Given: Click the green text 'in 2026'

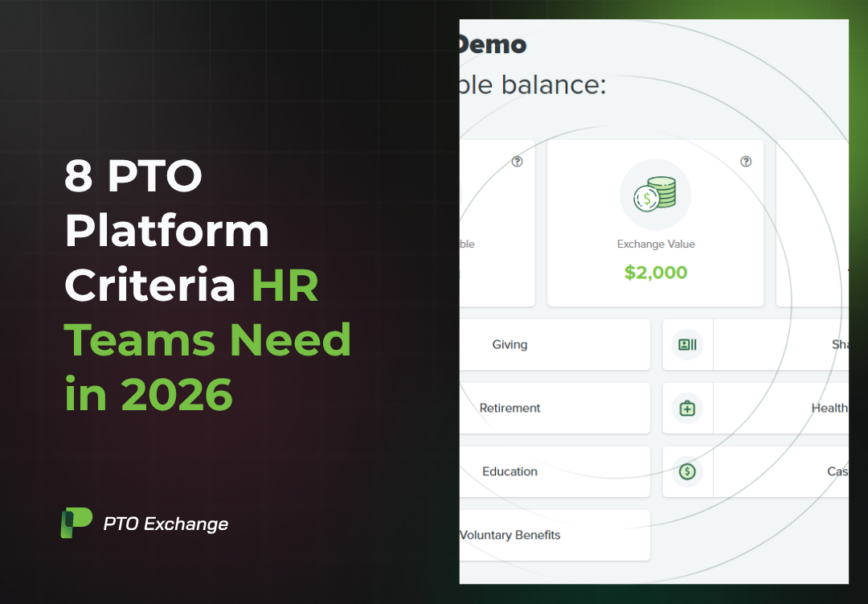Looking at the screenshot, I should [149, 395].
